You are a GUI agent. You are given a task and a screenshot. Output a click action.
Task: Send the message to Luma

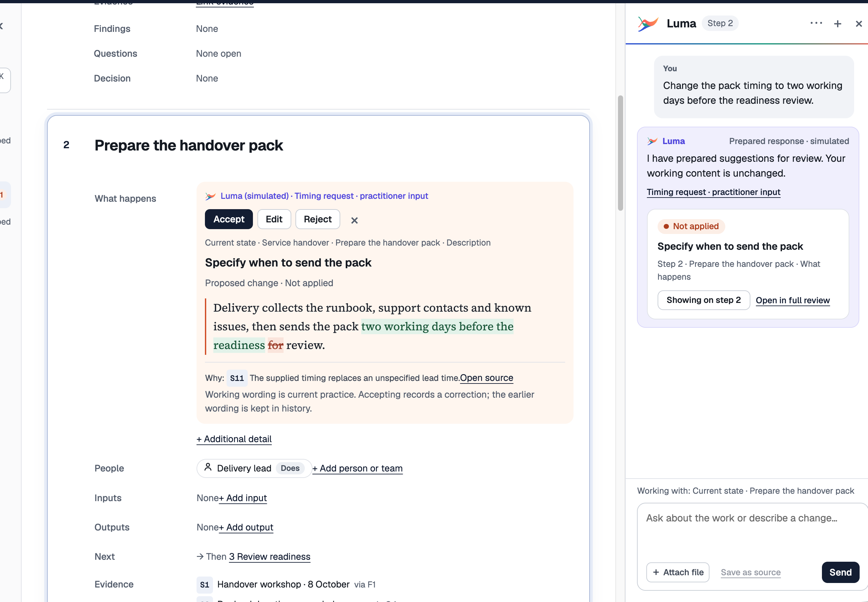840,573
